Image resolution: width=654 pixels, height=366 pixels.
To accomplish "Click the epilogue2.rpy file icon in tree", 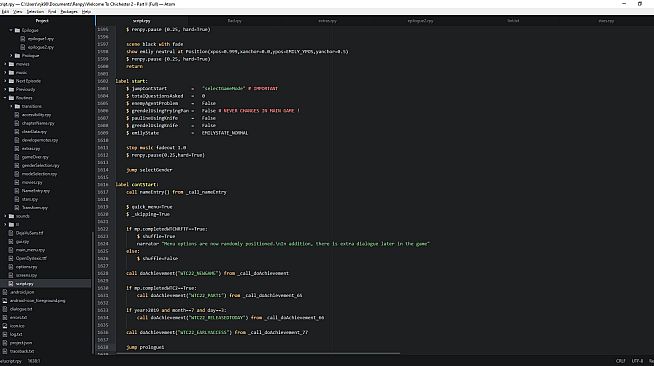I will [23, 47].
